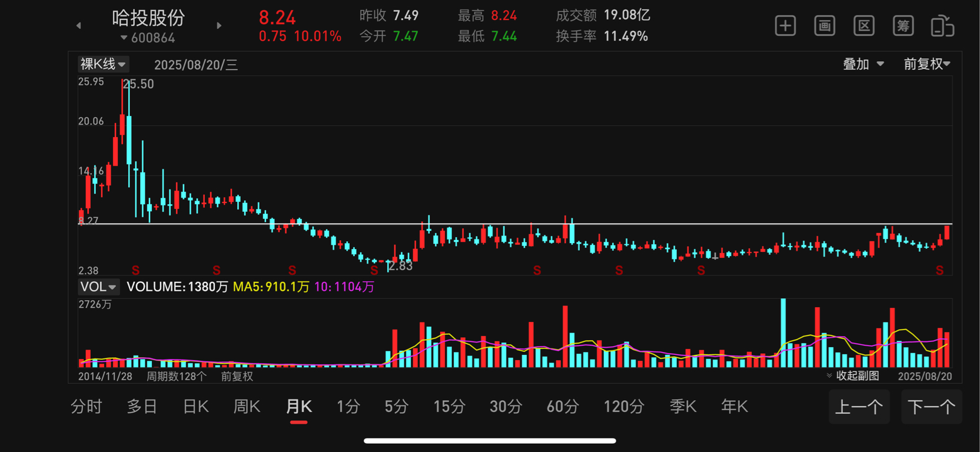Switch to 120分 period tab
Image resolution: width=980 pixels, height=452 pixels.
click(624, 407)
